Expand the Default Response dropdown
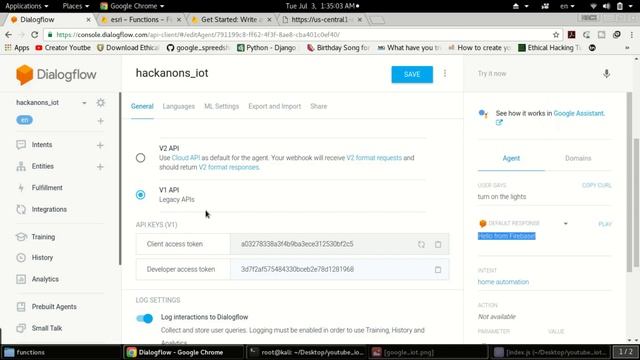The width and height of the screenshot is (640, 360). tap(565, 224)
